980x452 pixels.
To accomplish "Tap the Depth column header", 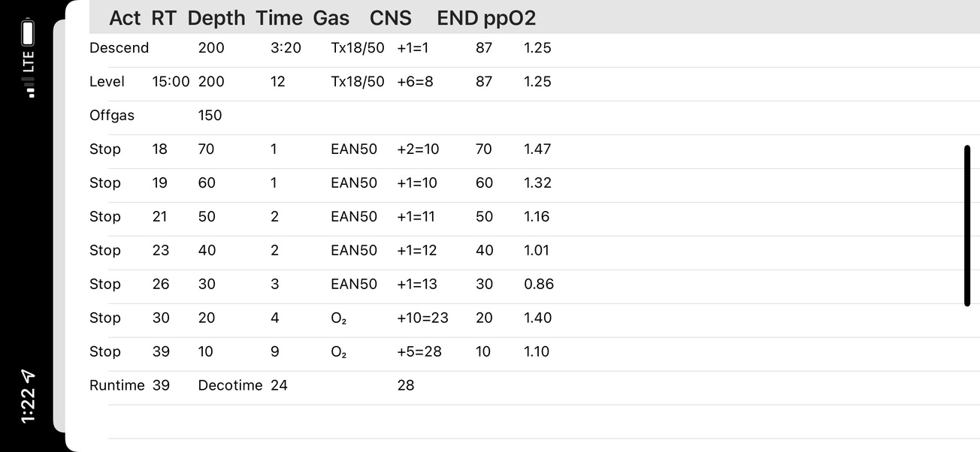I will [x=216, y=18].
